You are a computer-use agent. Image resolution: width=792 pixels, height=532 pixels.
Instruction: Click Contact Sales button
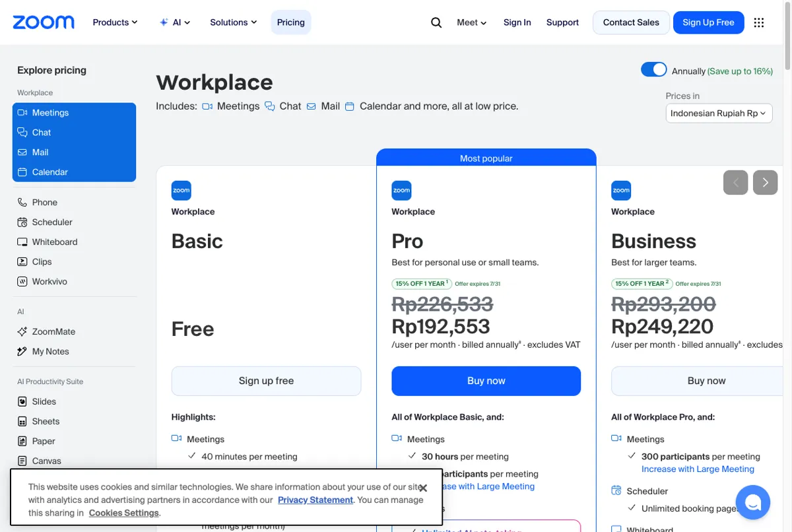[x=631, y=22]
